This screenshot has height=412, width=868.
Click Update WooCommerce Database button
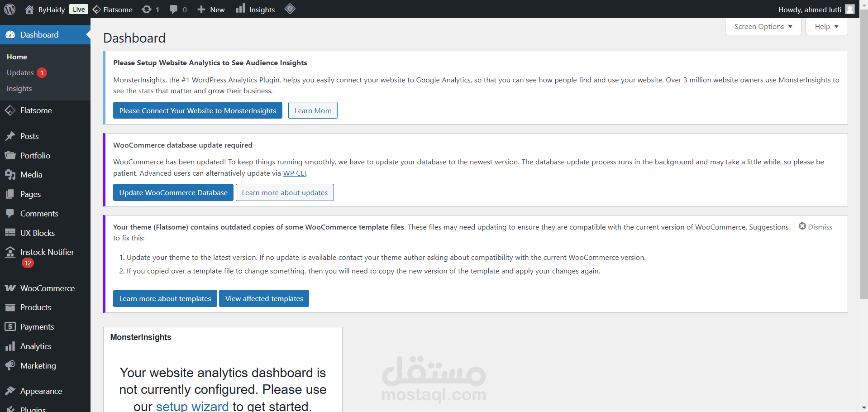pyautogui.click(x=173, y=192)
